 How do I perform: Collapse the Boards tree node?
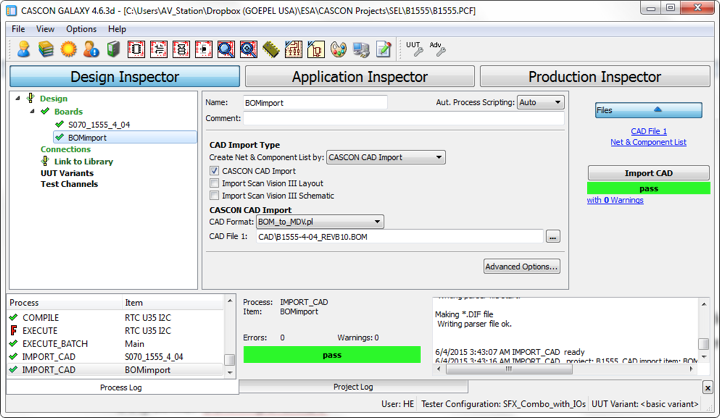[32, 111]
